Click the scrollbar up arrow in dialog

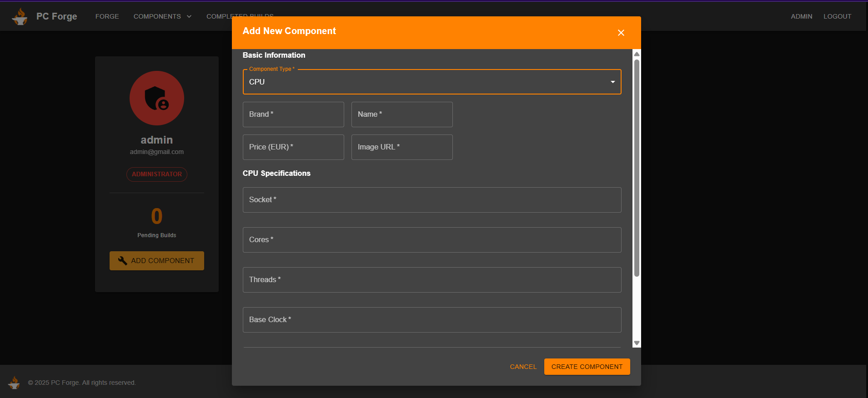(x=637, y=54)
